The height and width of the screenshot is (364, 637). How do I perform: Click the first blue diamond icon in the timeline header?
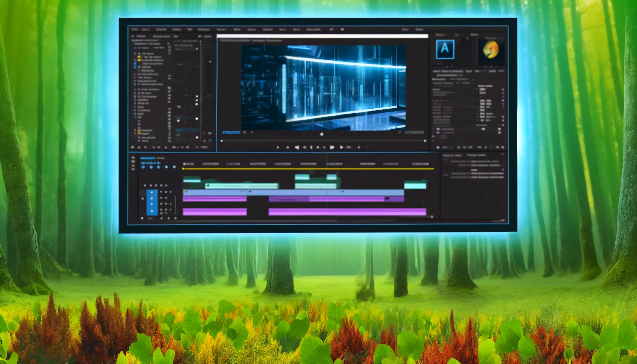click(143, 167)
